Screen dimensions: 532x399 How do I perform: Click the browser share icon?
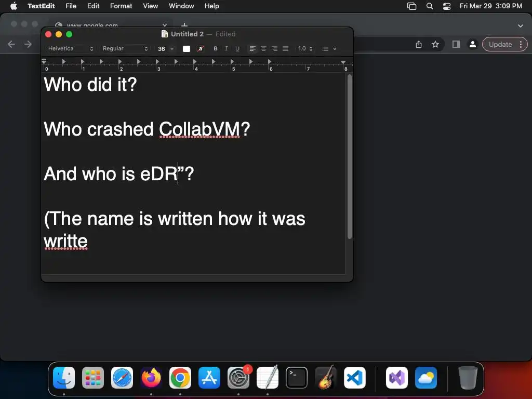(x=419, y=44)
